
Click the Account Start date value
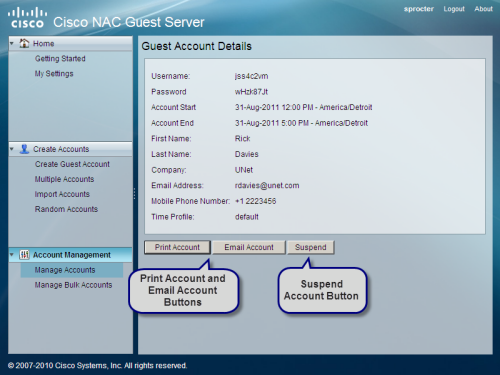pyautogui.click(x=304, y=107)
